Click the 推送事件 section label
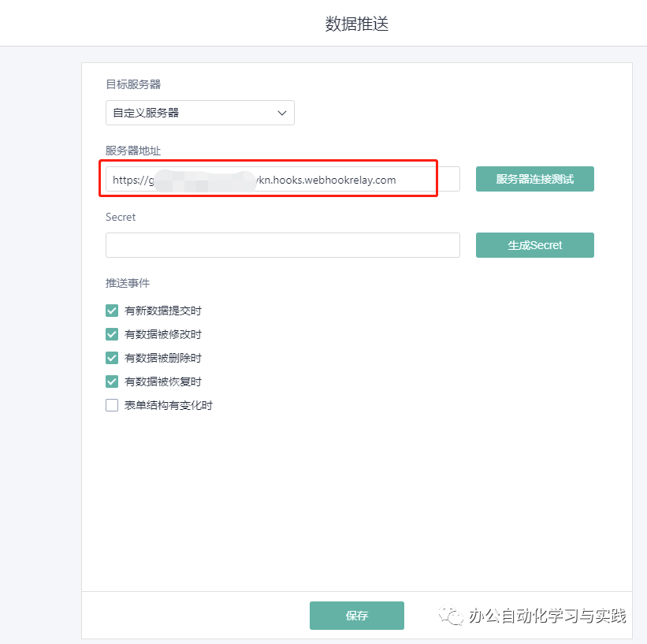Viewport: 647px width, 644px height. click(127, 283)
